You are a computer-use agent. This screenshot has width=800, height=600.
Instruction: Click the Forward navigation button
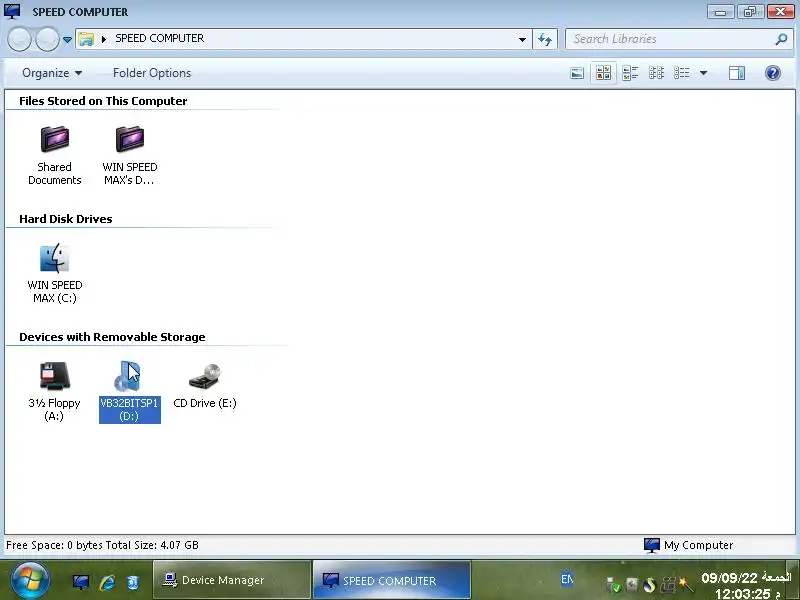47,39
